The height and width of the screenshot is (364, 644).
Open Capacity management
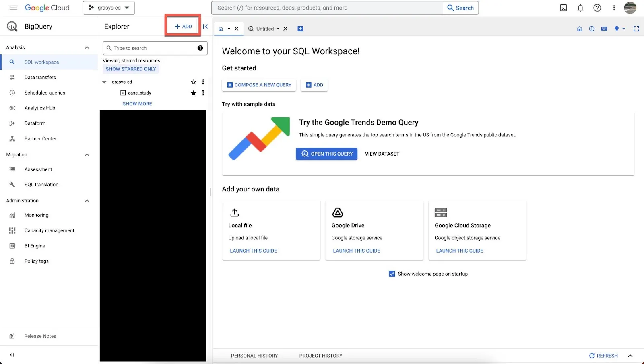point(49,231)
